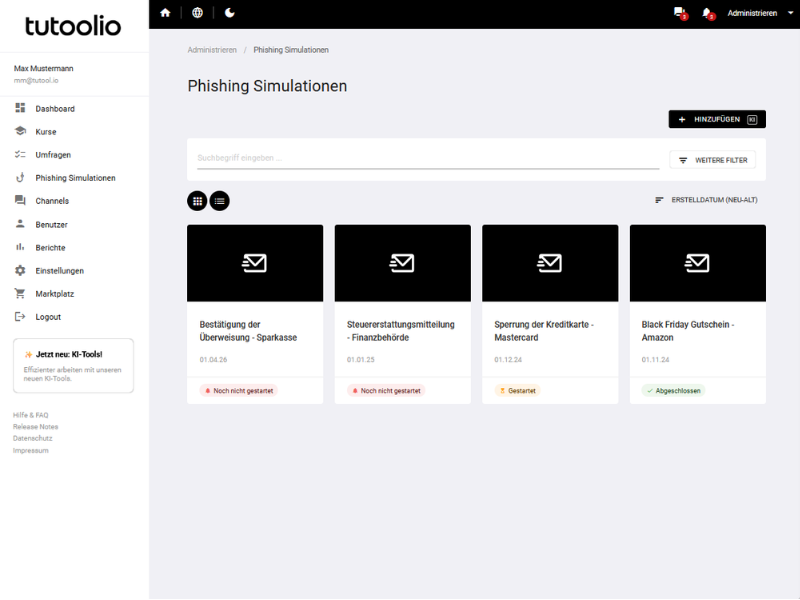Image resolution: width=800 pixels, height=600 pixels.
Task: Open Steuererstattungsmitteilung - Finanzbehörde title
Action: click(401, 331)
